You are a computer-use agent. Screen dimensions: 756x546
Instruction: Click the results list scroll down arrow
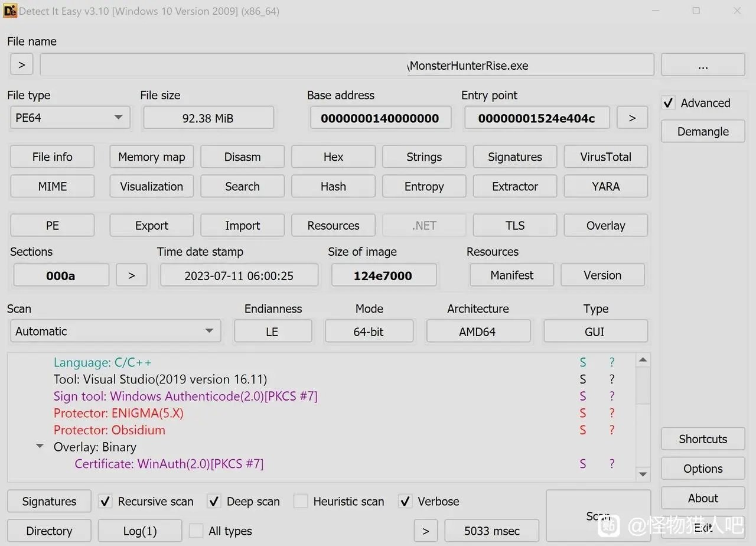coord(643,474)
